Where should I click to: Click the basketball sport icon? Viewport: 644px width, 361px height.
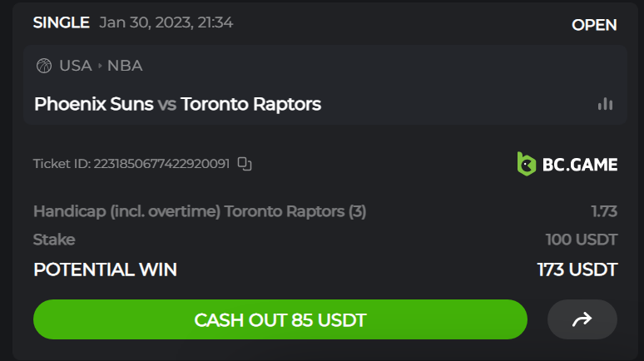(x=44, y=66)
